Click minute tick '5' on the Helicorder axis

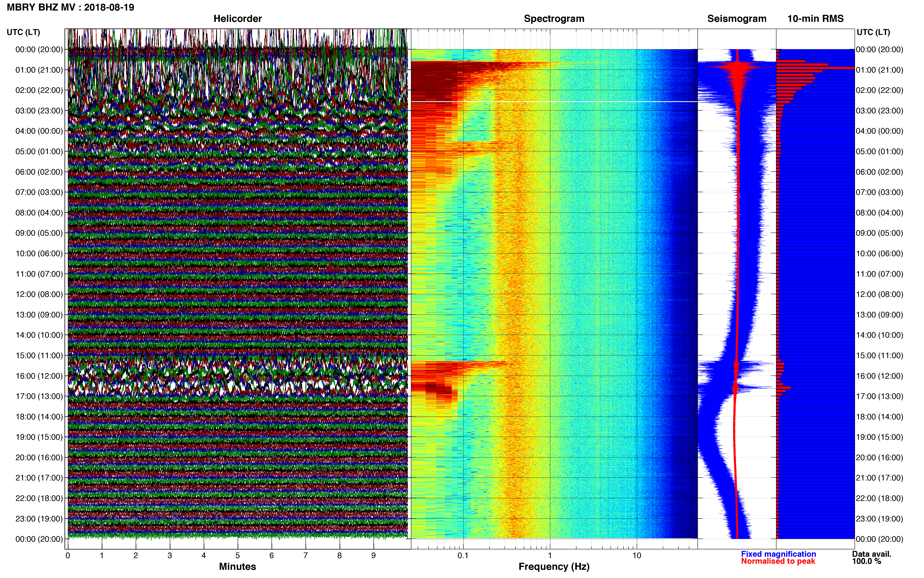[x=238, y=555]
